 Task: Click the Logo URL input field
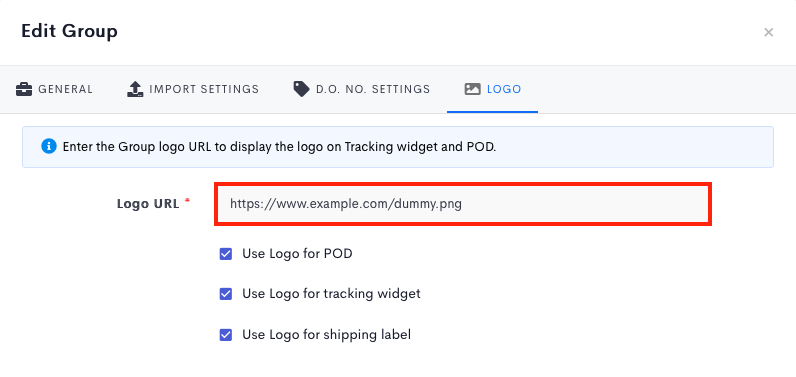(x=462, y=204)
